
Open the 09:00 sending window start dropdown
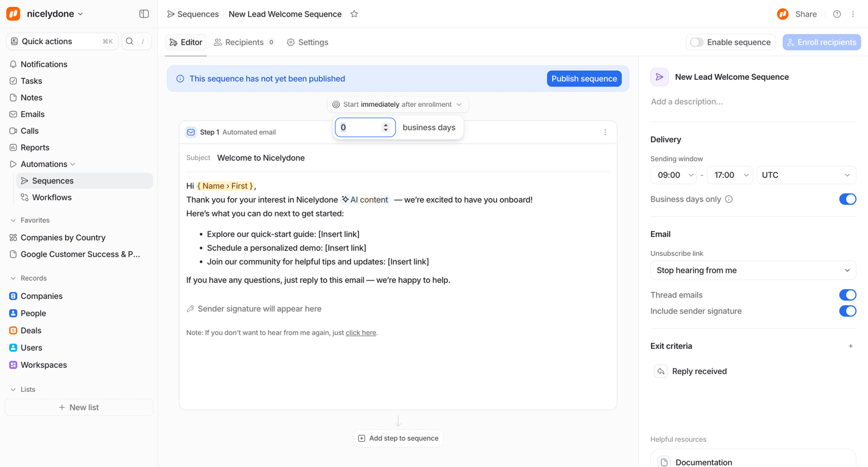coord(673,175)
